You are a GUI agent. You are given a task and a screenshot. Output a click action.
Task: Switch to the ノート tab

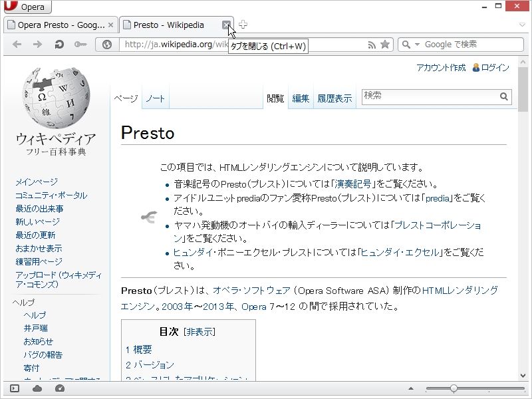tap(155, 98)
